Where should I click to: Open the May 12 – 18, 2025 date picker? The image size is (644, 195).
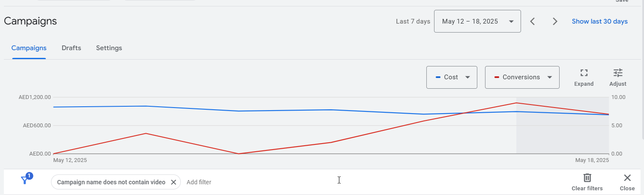(x=477, y=21)
